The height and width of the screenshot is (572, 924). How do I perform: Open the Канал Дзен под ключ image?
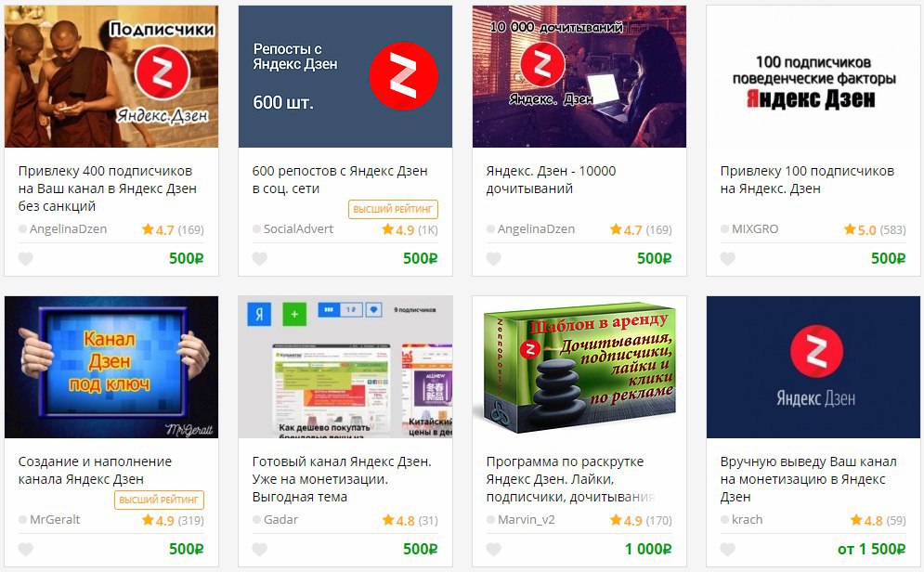tap(111, 367)
